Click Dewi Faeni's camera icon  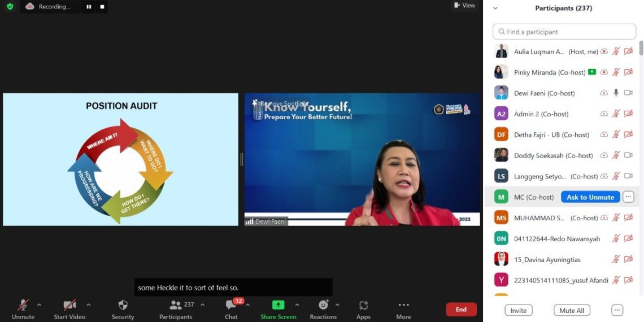[x=628, y=93]
